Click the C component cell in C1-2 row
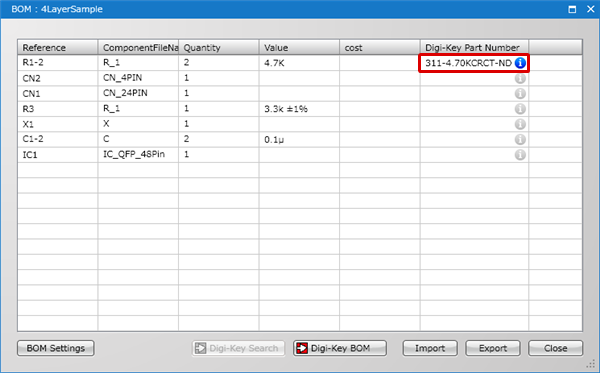Viewport: 600px width, 373px height. [x=138, y=139]
